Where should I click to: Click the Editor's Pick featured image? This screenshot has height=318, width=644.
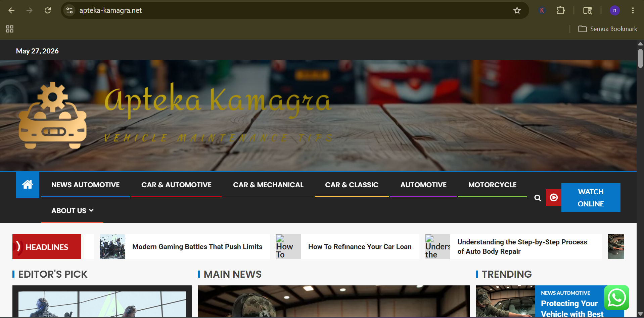pos(102,304)
